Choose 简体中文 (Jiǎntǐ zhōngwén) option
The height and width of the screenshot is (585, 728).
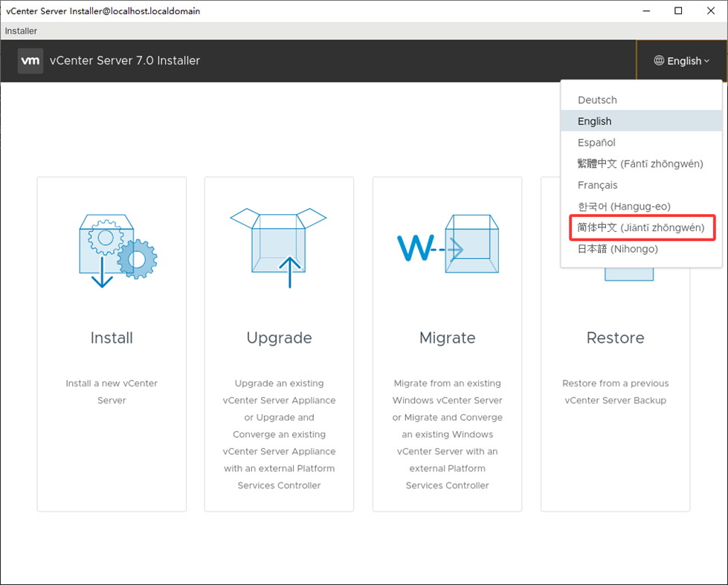(640, 227)
